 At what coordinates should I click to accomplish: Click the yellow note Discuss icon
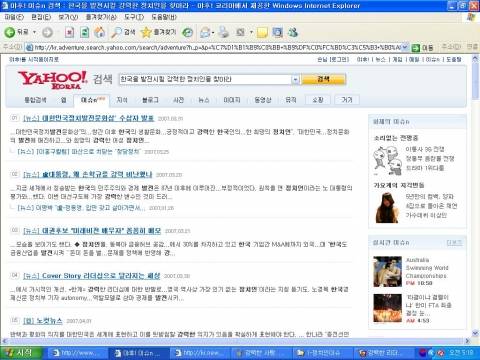262,32
